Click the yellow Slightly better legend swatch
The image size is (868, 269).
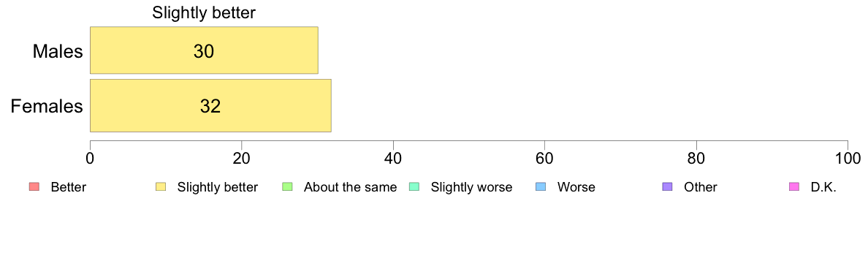tap(161, 186)
